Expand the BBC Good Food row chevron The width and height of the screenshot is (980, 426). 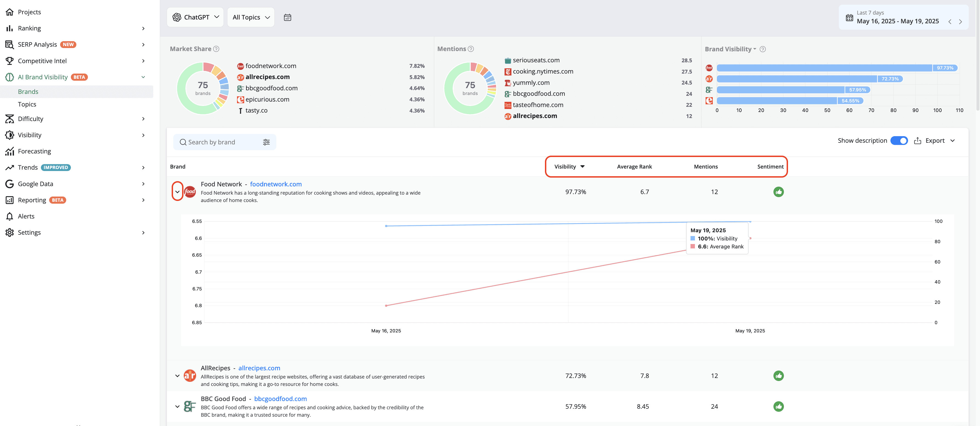click(x=177, y=407)
